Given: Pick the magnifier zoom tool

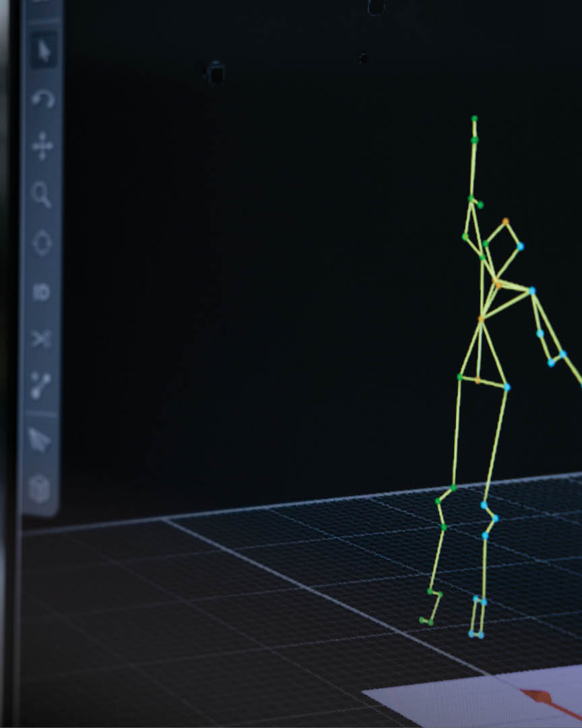Looking at the screenshot, I should [42, 195].
